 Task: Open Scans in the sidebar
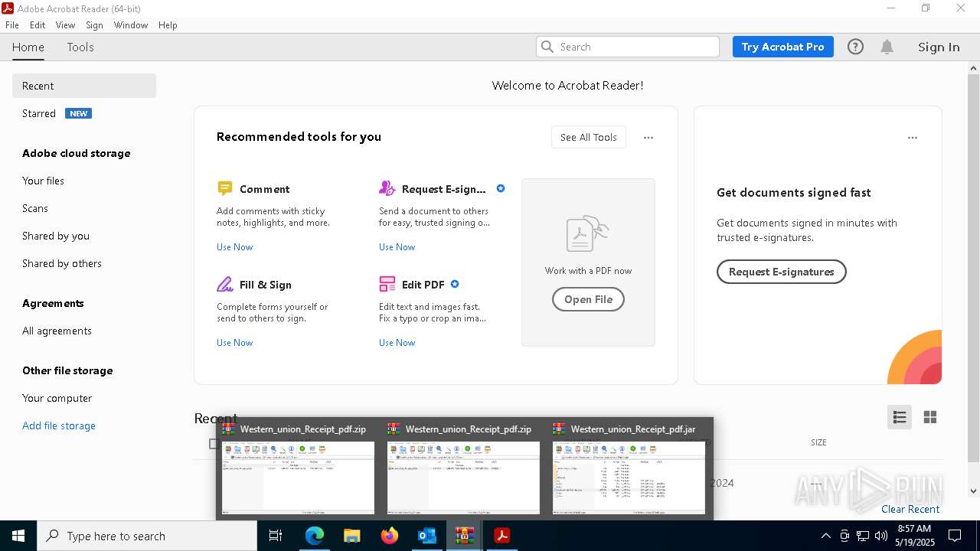click(35, 208)
